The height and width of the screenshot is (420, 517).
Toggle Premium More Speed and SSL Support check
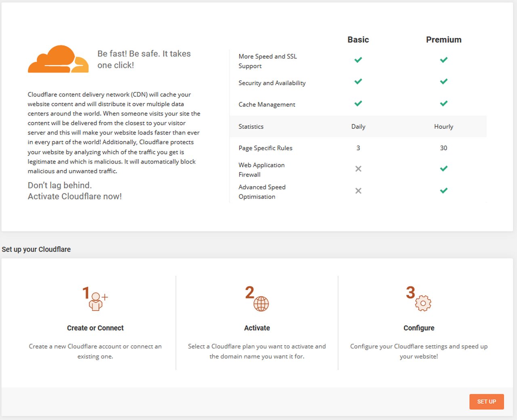(x=443, y=59)
